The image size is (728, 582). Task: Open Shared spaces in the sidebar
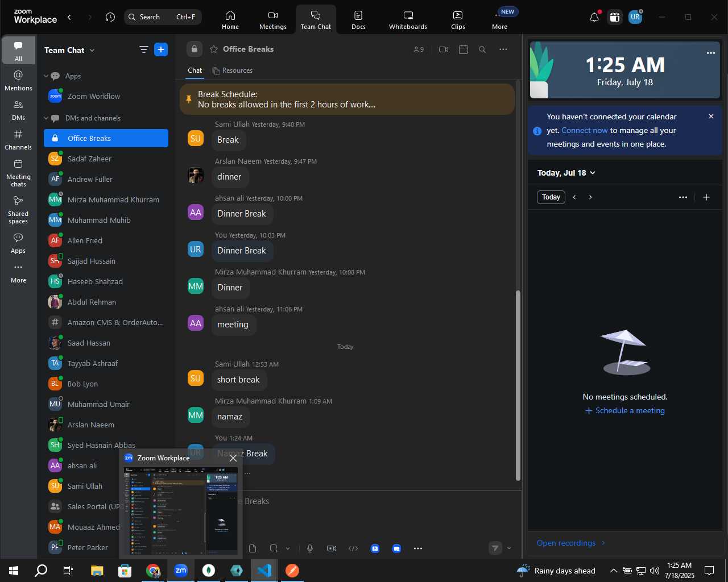point(18,210)
